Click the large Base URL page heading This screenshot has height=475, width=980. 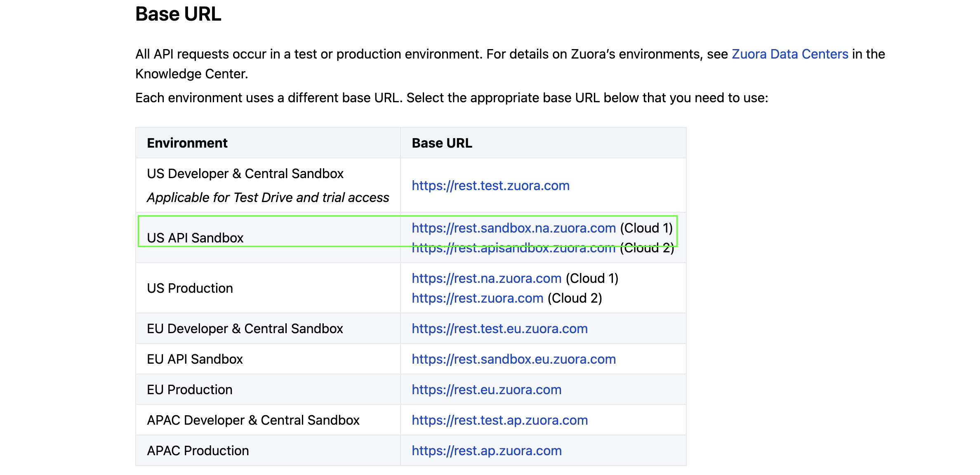click(178, 14)
